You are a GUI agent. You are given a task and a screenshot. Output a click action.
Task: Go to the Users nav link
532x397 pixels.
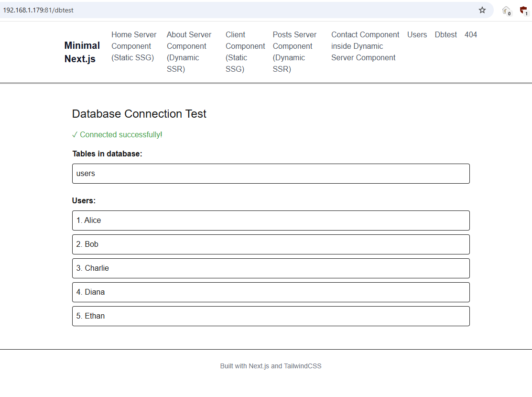417,34
